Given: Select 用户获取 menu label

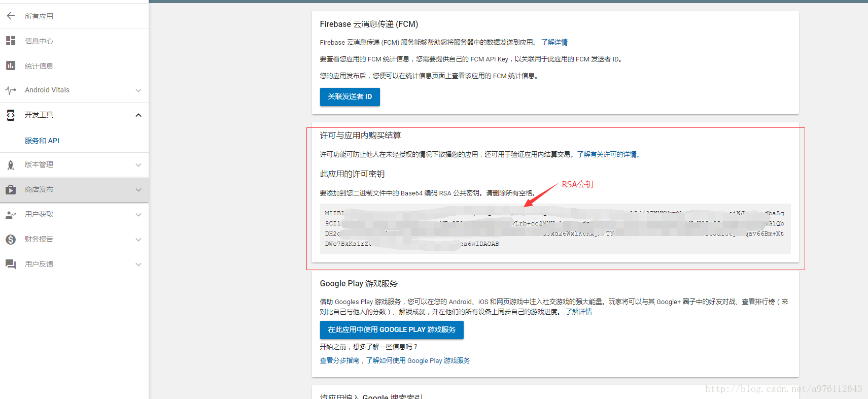Looking at the screenshot, I should point(39,214).
